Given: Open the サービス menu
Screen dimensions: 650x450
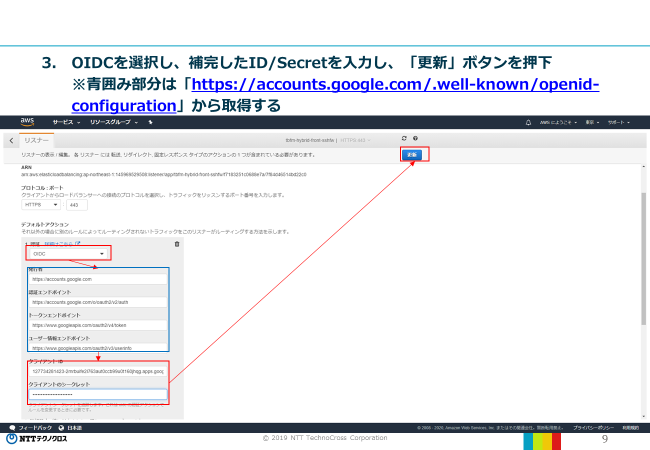Looking at the screenshot, I should [66, 122].
